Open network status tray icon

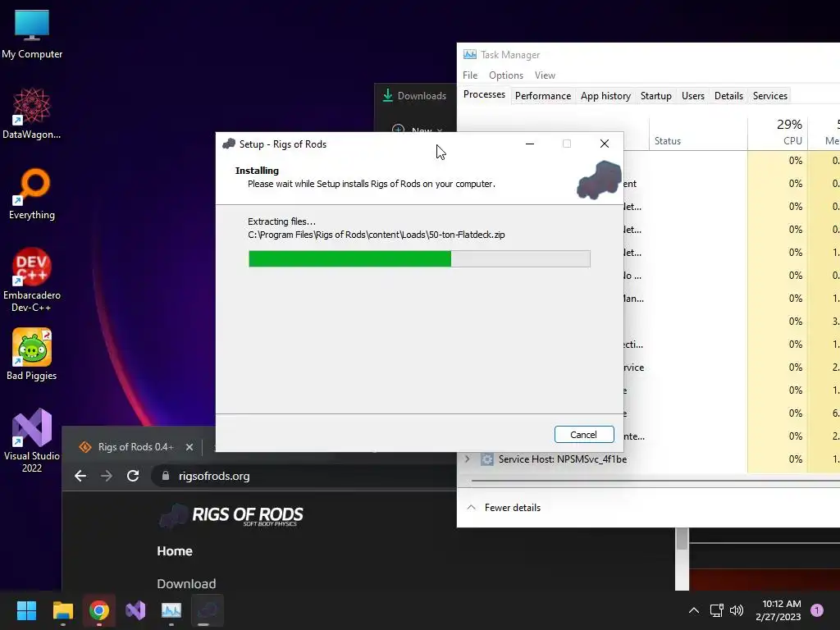pyautogui.click(x=716, y=610)
